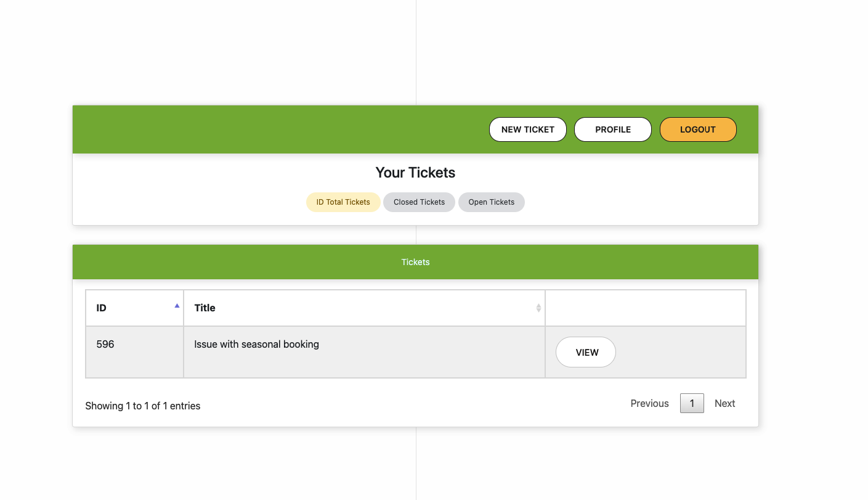Click ticket ID 596 cell
This screenshot has width=868, height=500.
[135, 352]
